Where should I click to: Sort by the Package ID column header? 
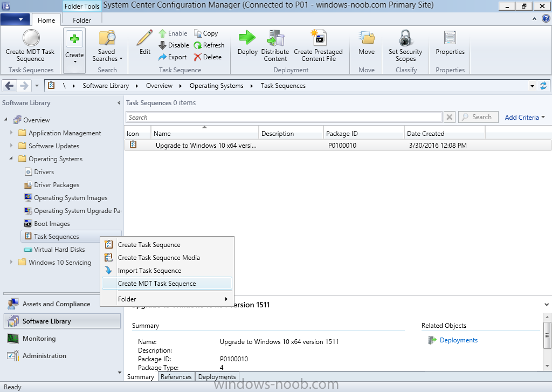click(364, 134)
